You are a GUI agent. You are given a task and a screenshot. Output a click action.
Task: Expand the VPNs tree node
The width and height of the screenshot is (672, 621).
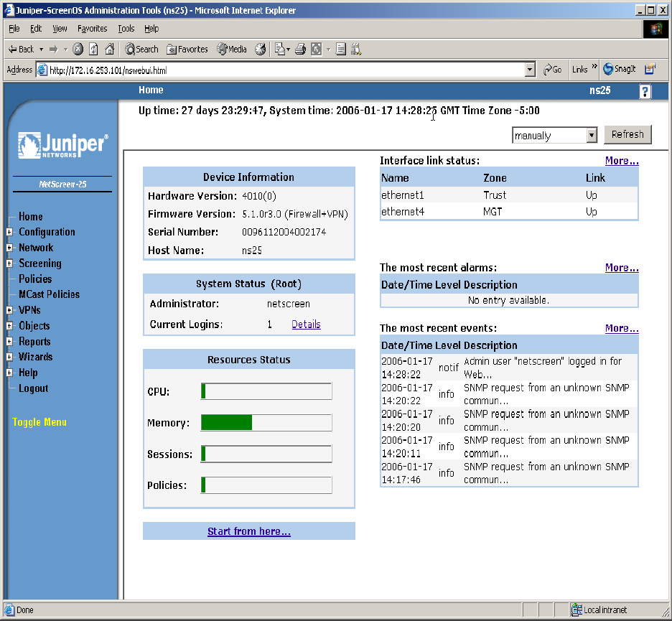[9, 310]
